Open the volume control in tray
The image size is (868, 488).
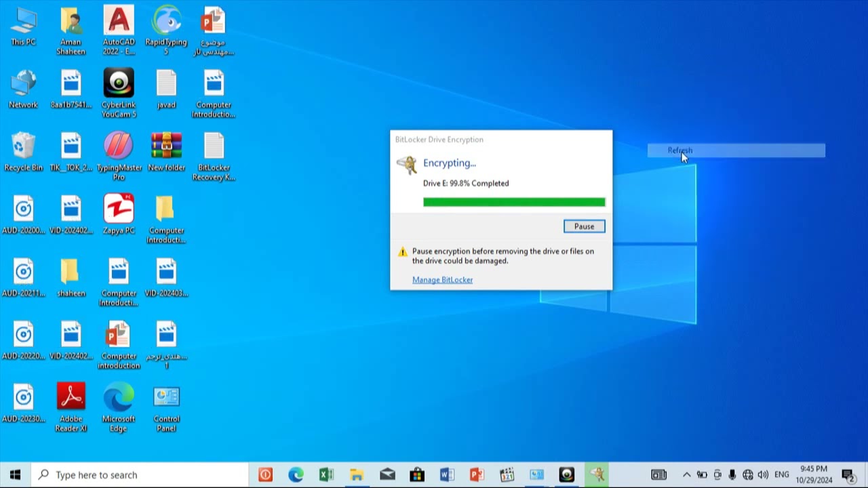point(763,475)
